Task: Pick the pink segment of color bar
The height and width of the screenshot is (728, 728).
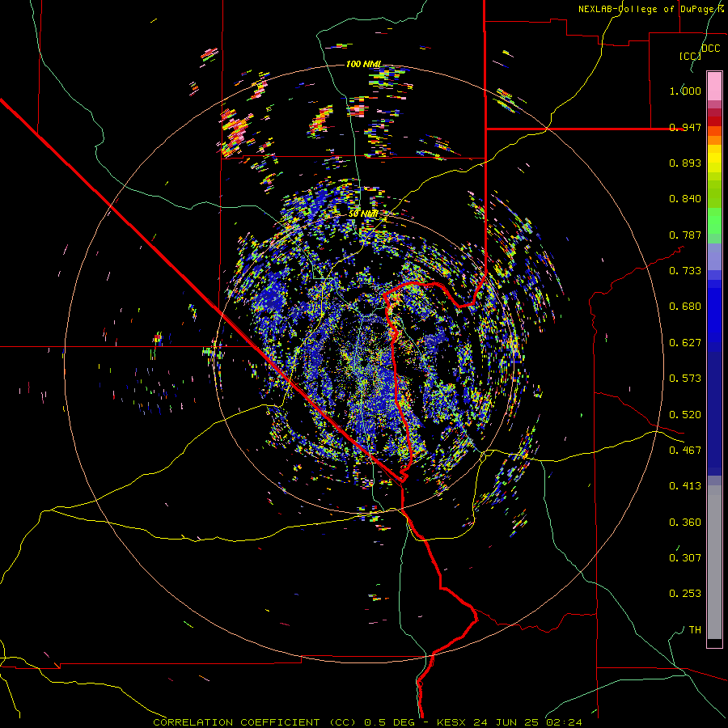Action: point(714,86)
